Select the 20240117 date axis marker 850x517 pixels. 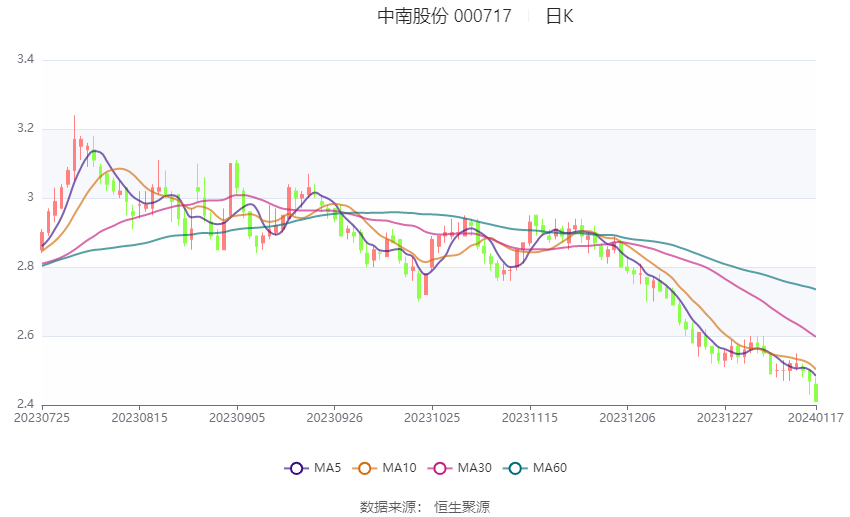[816, 418]
